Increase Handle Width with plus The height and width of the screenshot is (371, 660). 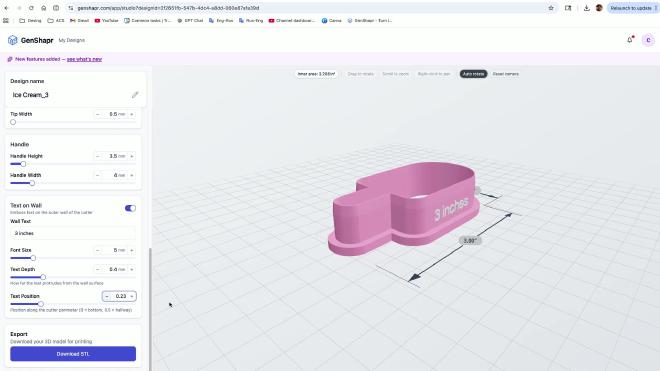(x=132, y=175)
